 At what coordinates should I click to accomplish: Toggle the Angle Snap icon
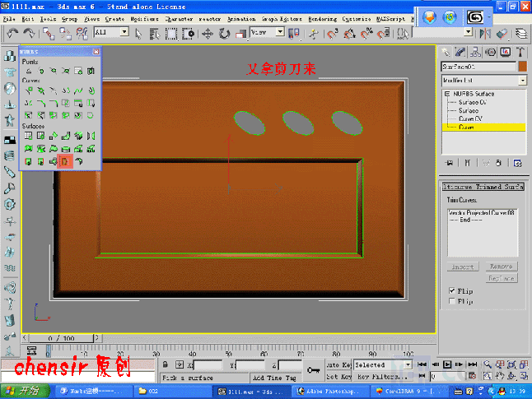click(349, 34)
